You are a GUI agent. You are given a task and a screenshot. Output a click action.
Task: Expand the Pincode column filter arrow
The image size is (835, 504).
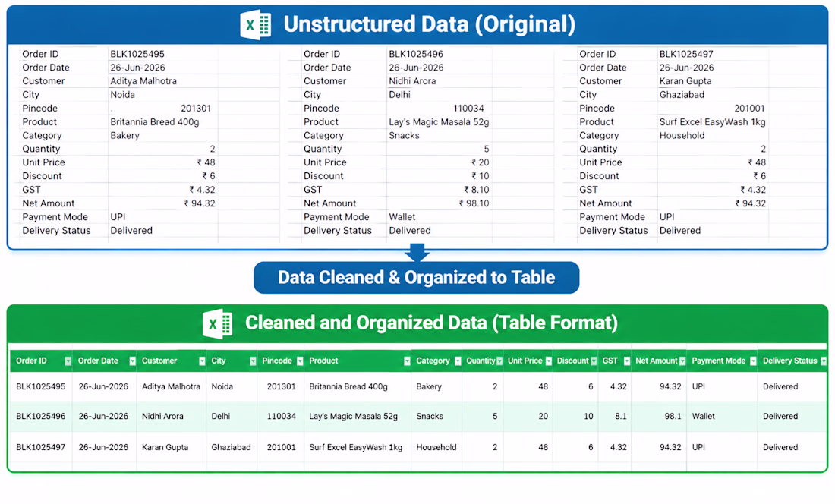tap(300, 361)
